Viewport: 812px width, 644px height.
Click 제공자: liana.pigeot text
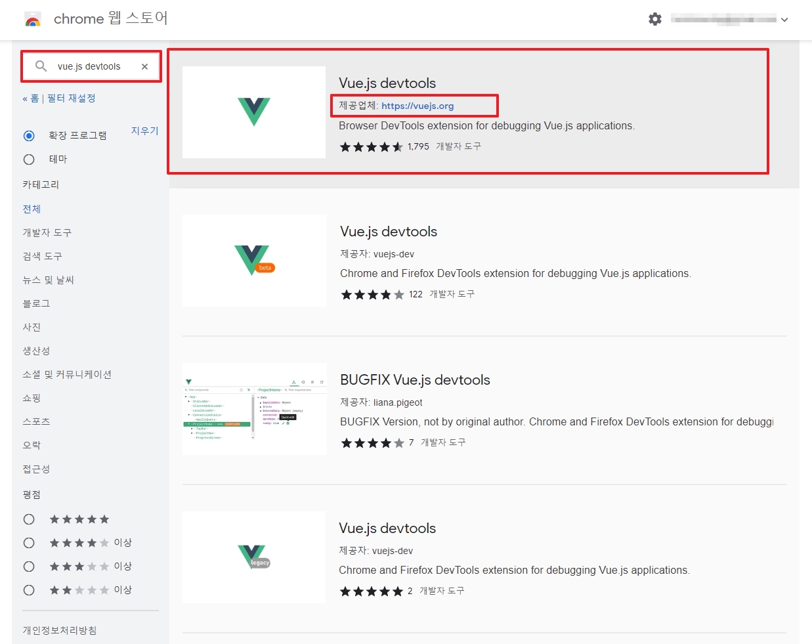(x=381, y=402)
